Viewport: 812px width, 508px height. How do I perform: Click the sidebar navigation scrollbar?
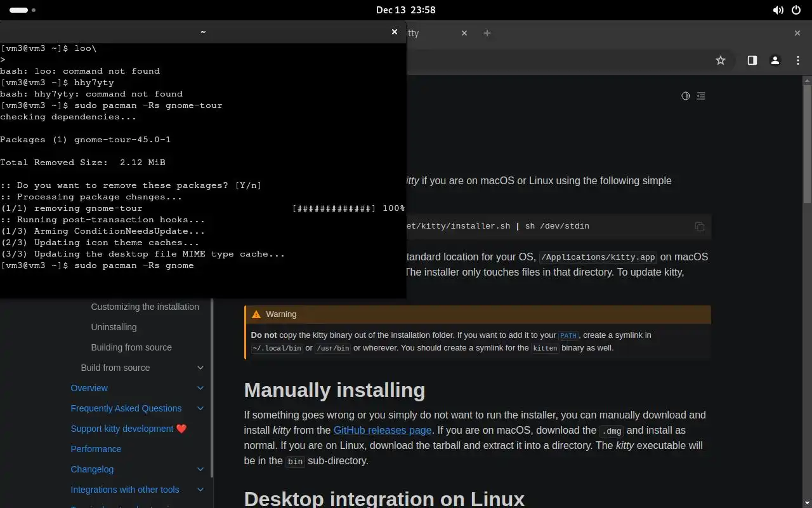click(211, 387)
